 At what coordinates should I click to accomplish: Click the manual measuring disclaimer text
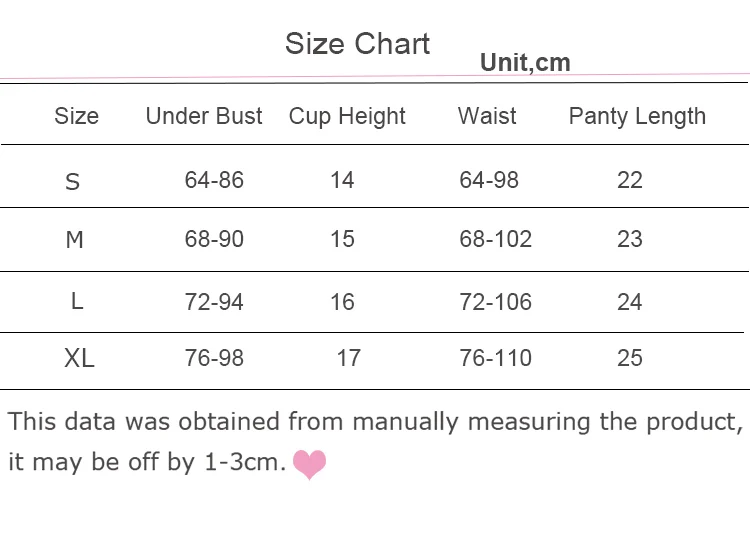[375, 442]
